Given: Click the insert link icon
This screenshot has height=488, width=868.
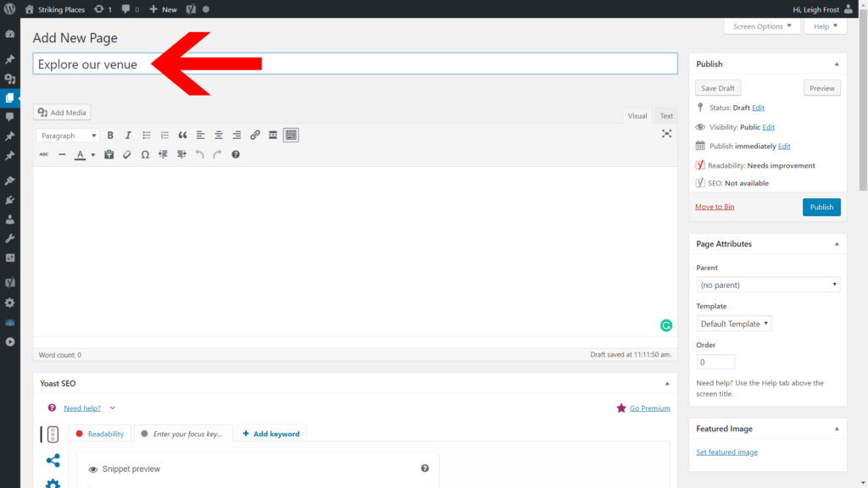Looking at the screenshot, I should click(x=255, y=136).
